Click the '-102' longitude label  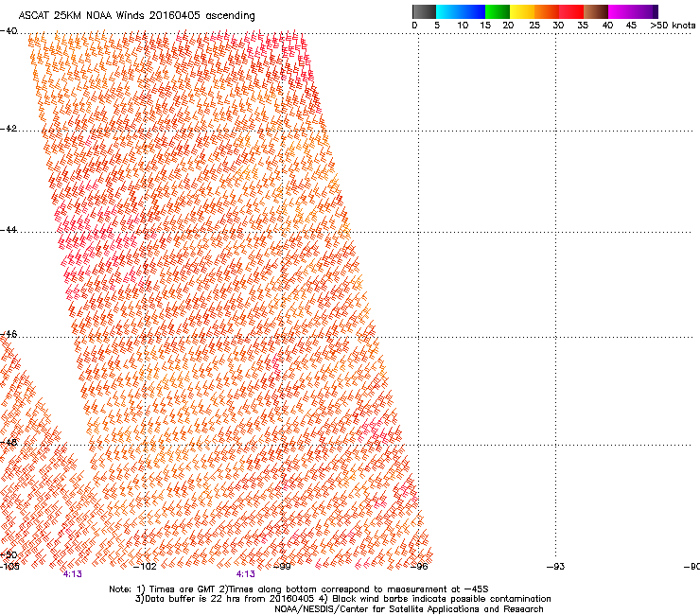145,567
